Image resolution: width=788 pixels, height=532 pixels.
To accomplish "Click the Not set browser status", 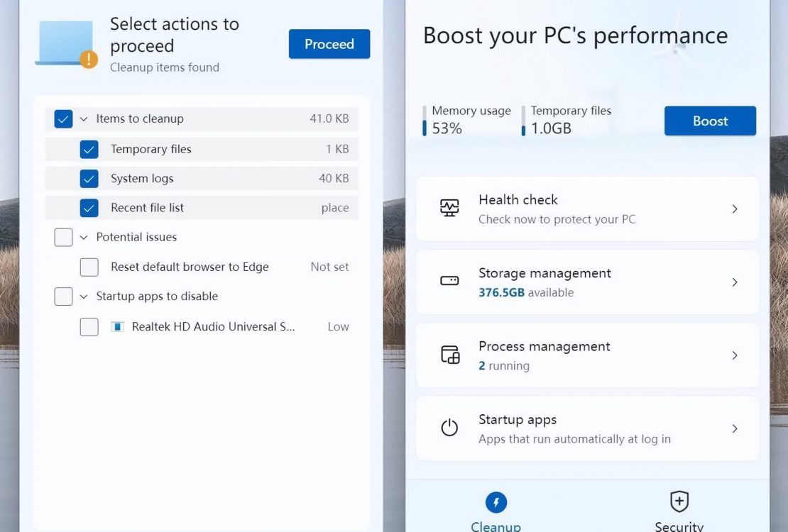I will click(x=329, y=267).
